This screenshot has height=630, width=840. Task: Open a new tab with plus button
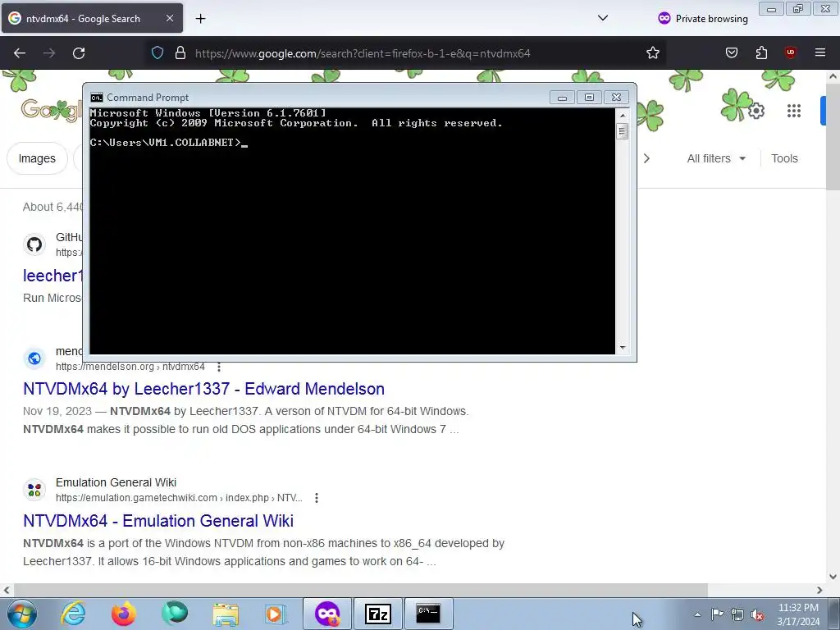pos(200,19)
